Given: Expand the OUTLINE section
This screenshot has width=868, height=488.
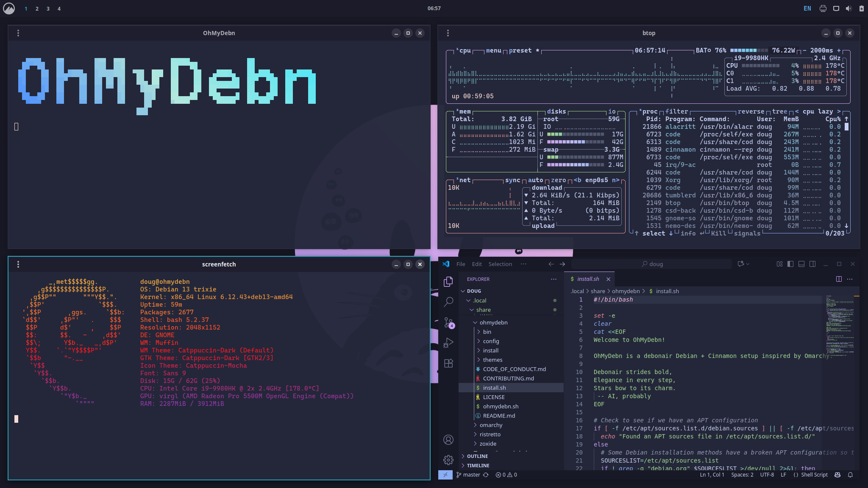Looking at the screenshot, I should (x=477, y=456).
